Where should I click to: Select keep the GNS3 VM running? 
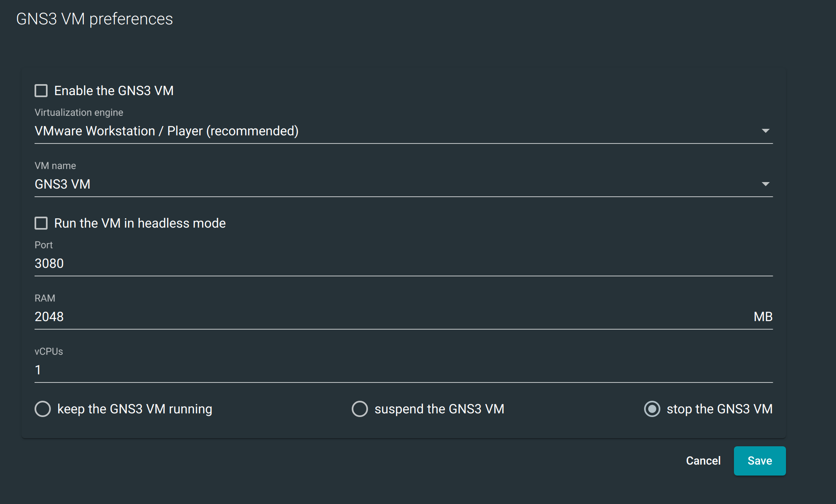[x=43, y=409]
